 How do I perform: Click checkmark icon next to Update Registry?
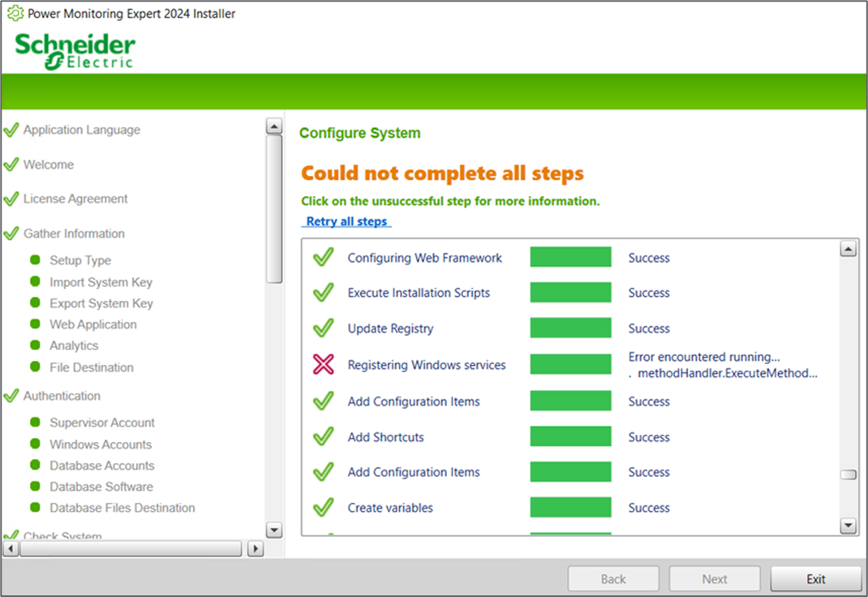coord(324,328)
